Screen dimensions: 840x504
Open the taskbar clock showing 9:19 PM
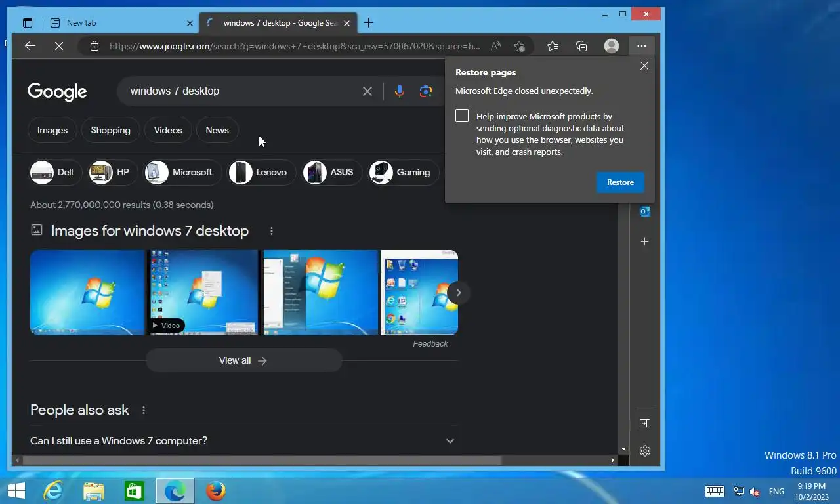(811, 492)
